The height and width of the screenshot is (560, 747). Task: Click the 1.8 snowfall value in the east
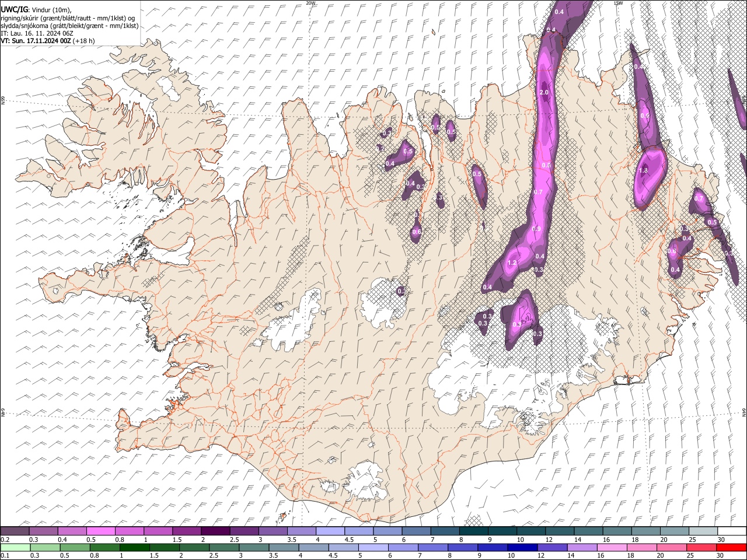tap(644, 170)
